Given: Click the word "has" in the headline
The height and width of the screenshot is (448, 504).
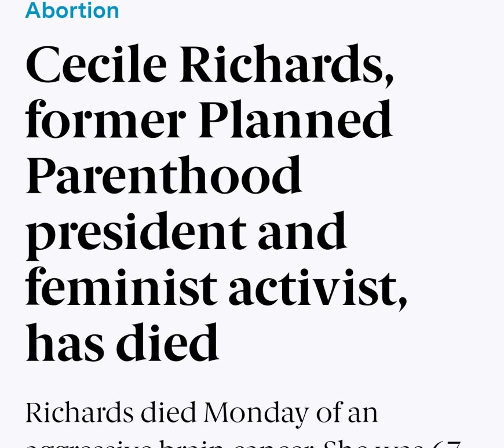Looking at the screenshot, I should click(65, 342).
